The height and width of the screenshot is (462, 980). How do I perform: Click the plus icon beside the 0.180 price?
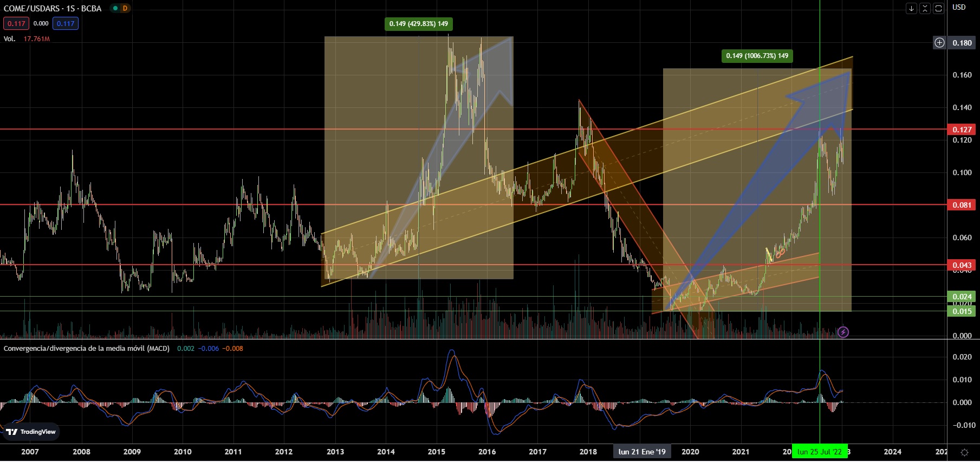tap(939, 43)
